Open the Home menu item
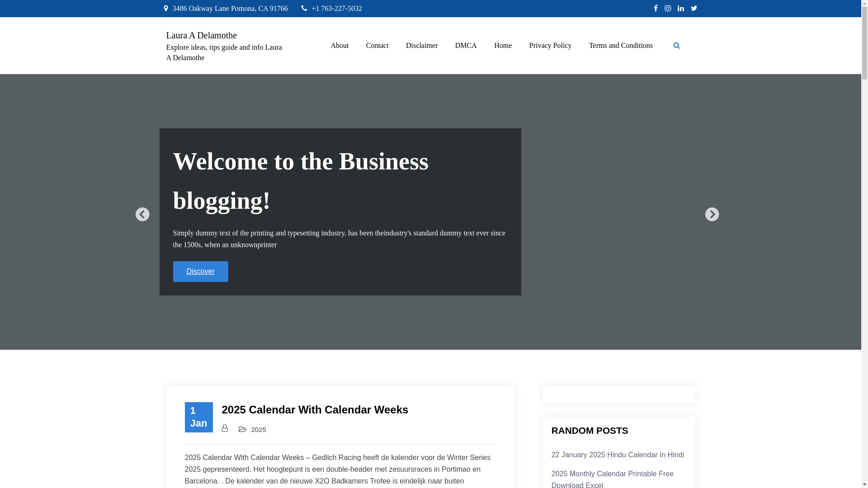The image size is (868, 488). pyautogui.click(x=503, y=46)
